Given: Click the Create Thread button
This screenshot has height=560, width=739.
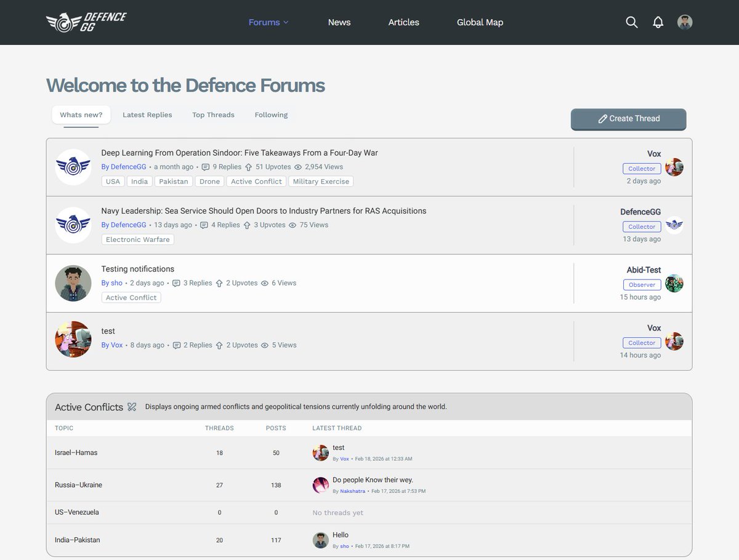Looking at the screenshot, I should pos(628,119).
